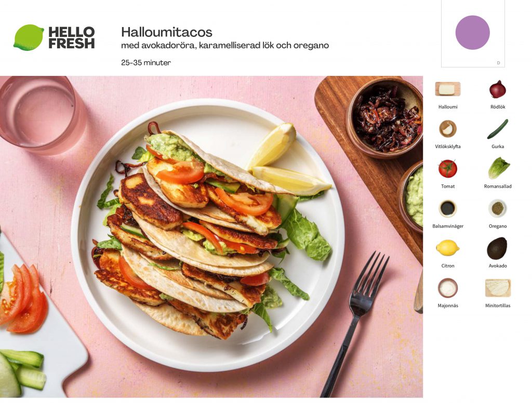Select the Avokado ingredient icon
This screenshot has width=532, height=411.
497,248
